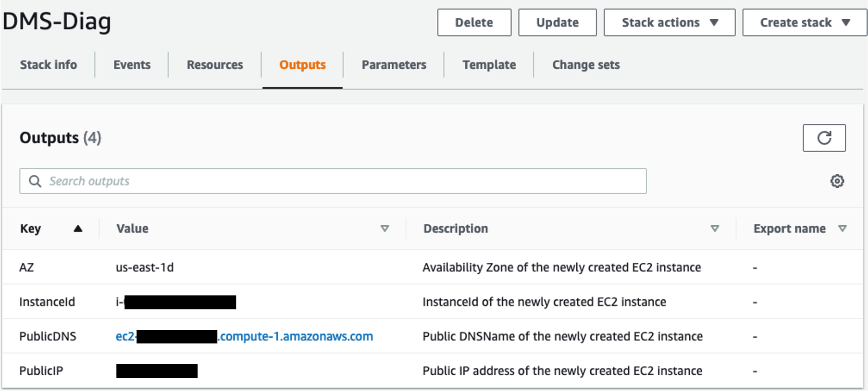The height and width of the screenshot is (391, 868).
Task: Open the Stack actions dropdown
Action: tap(669, 23)
